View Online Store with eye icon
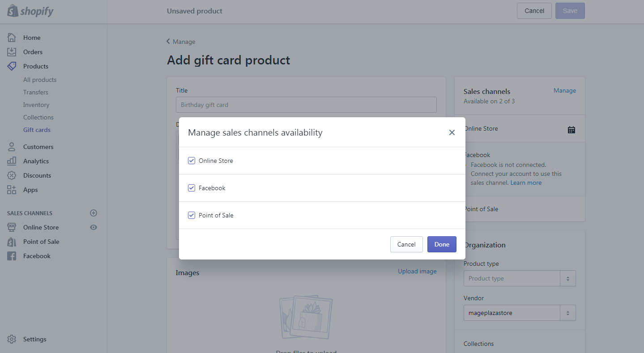 (x=94, y=227)
